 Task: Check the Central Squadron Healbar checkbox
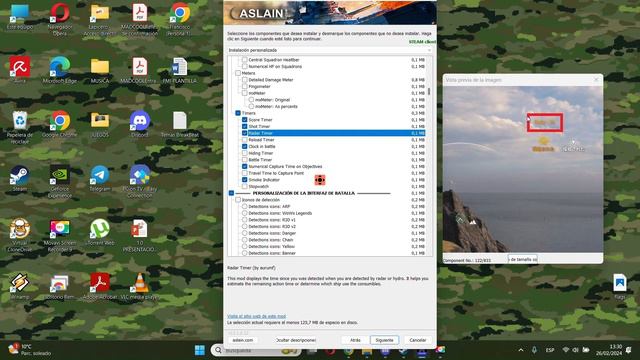click(244, 60)
